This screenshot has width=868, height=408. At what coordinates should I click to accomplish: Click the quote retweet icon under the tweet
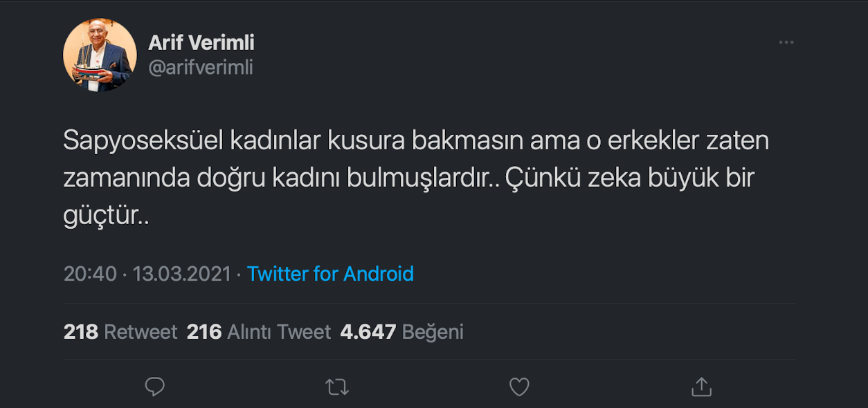336,387
